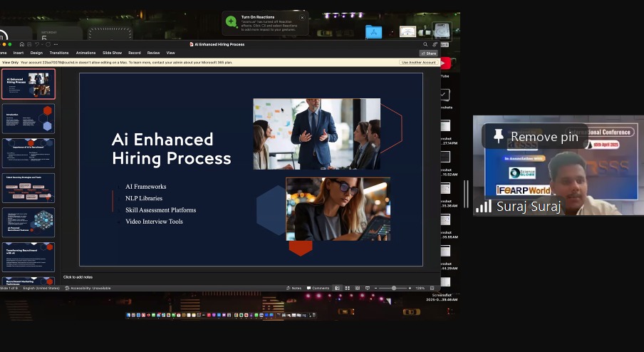Open the Insert ribbon tab
644x352 pixels.
(18, 53)
